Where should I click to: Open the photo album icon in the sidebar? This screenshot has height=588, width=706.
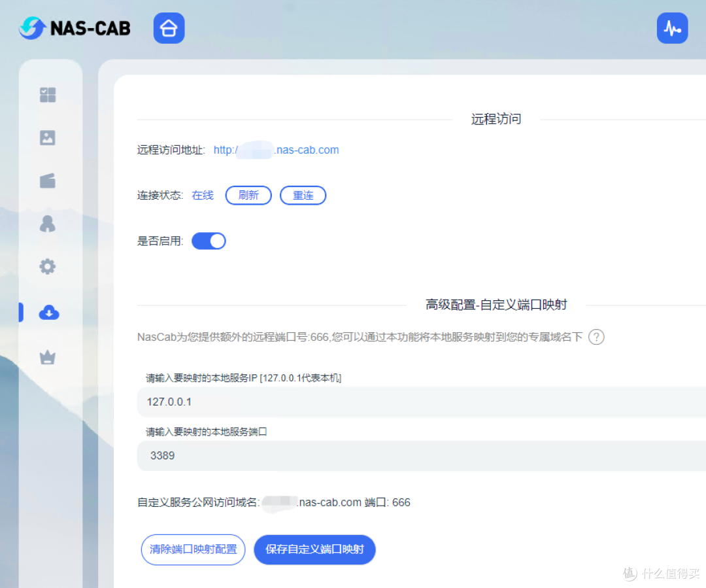pyautogui.click(x=47, y=138)
